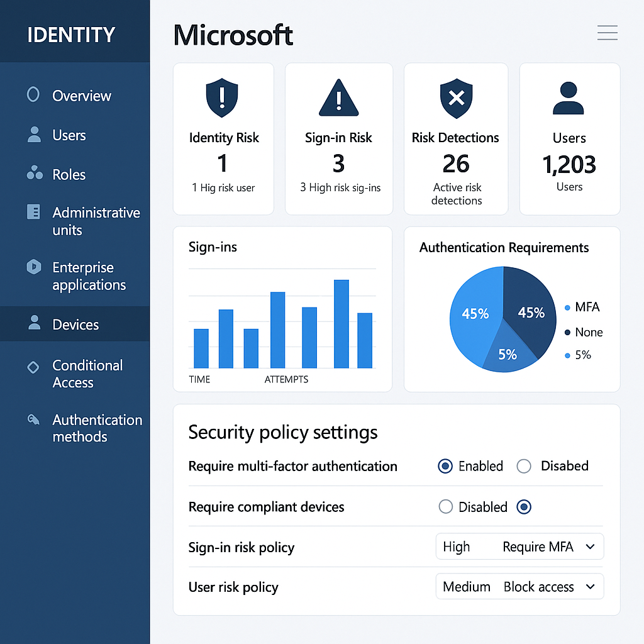This screenshot has width=644, height=644.
Task: Click the Users person icon in sidebar
Action: pyautogui.click(x=34, y=135)
